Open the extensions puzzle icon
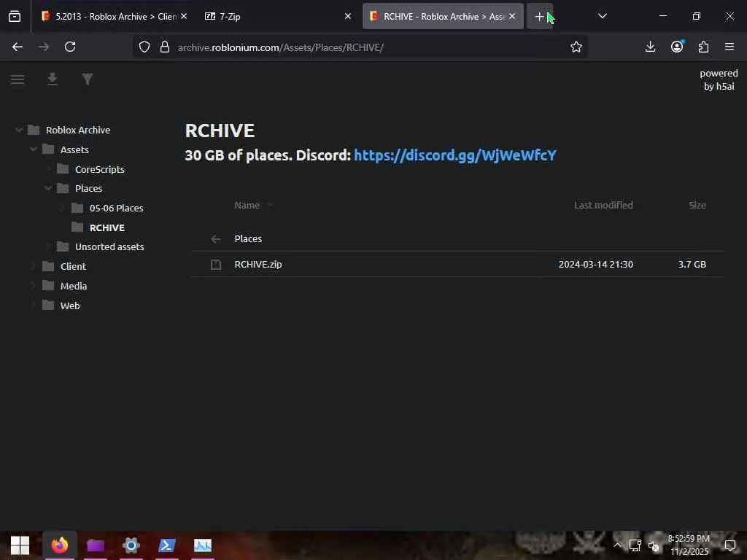This screenshot has width=747, height=560. click(704, 47)
